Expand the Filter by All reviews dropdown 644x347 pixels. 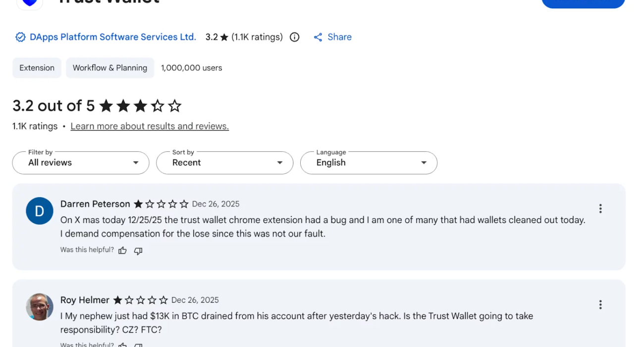(x=81, y=163)
